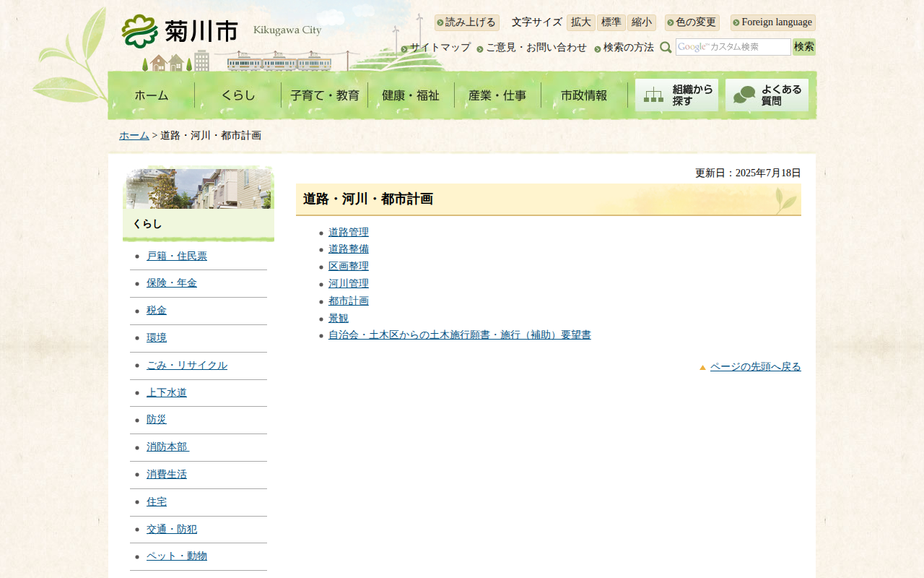Screen dimensions: 924x578
Task: Open the 組織から探す organization chart button
Action: (676, 95)
